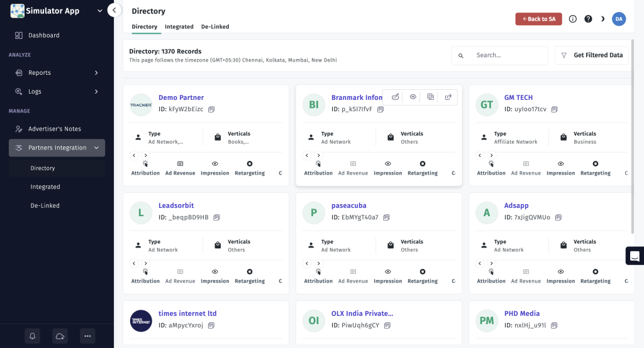Copy the GM TECH partner ID
The image size is (644, 348).
point(555,109)
